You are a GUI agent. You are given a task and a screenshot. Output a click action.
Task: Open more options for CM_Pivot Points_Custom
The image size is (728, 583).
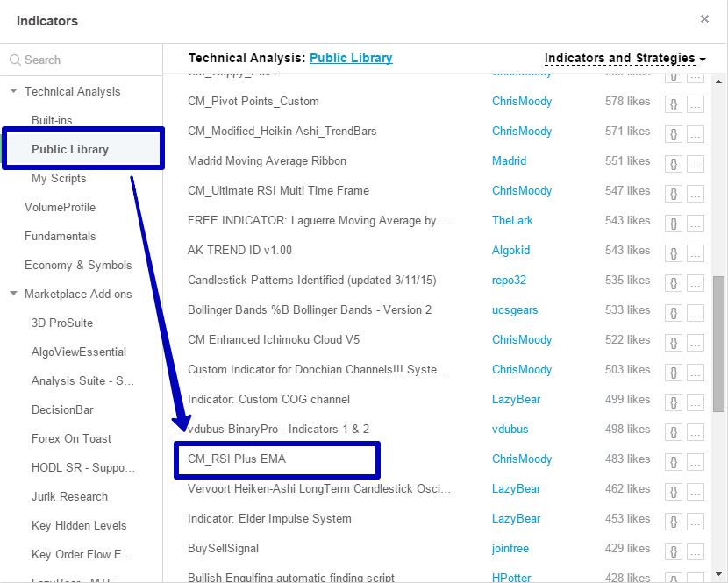tap(696, 102)
